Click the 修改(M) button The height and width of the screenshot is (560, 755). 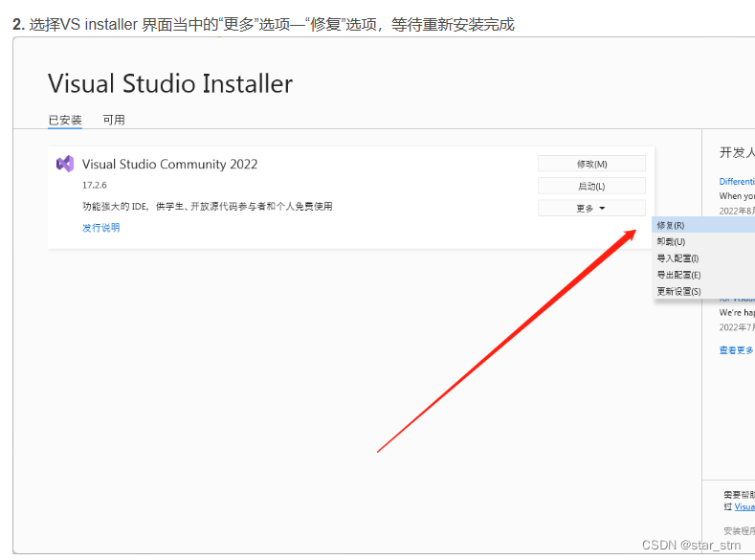(x=591, y=164)
